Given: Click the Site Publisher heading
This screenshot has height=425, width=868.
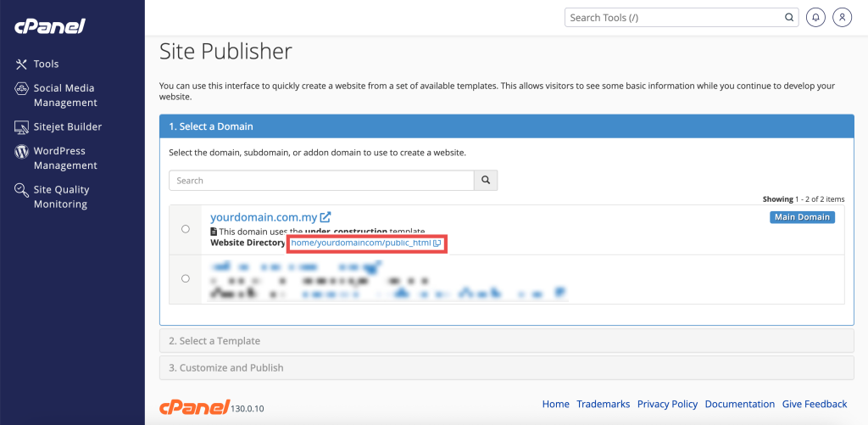Looking at the screenshot, I should click(x=225, y=52).
